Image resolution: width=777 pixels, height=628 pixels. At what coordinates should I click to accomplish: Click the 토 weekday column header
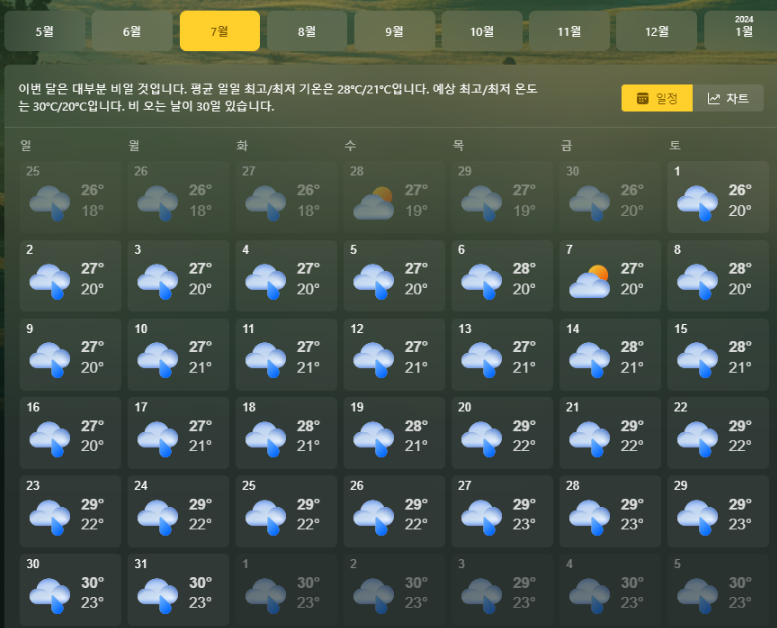point(674,145)
